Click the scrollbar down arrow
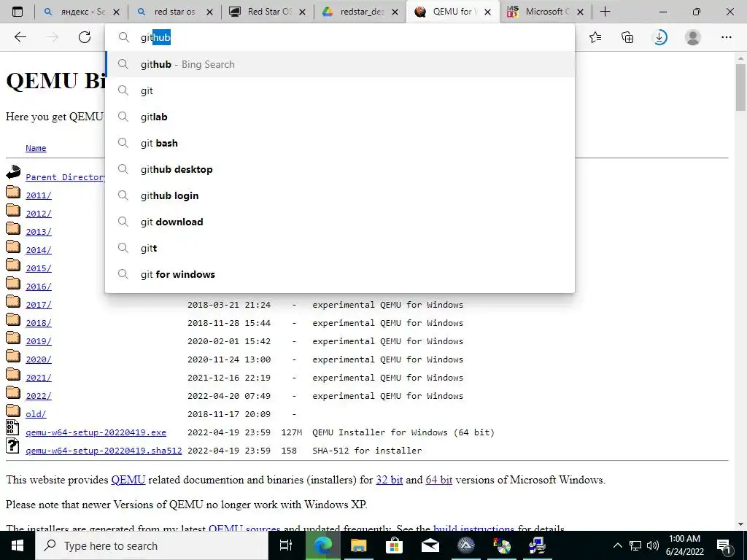Viewport: 747px width, 560px height. [x=740, y=524]
